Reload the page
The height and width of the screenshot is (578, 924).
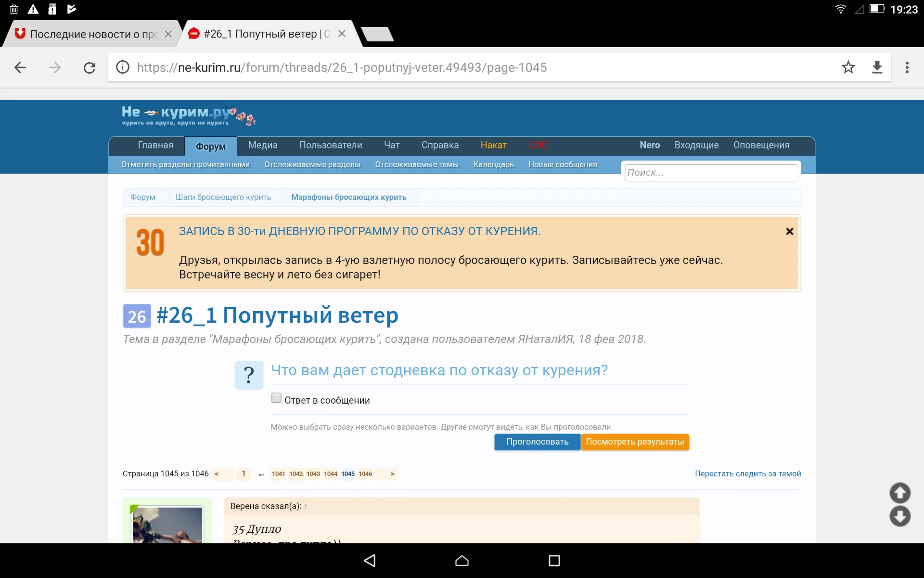click(90, 67)
